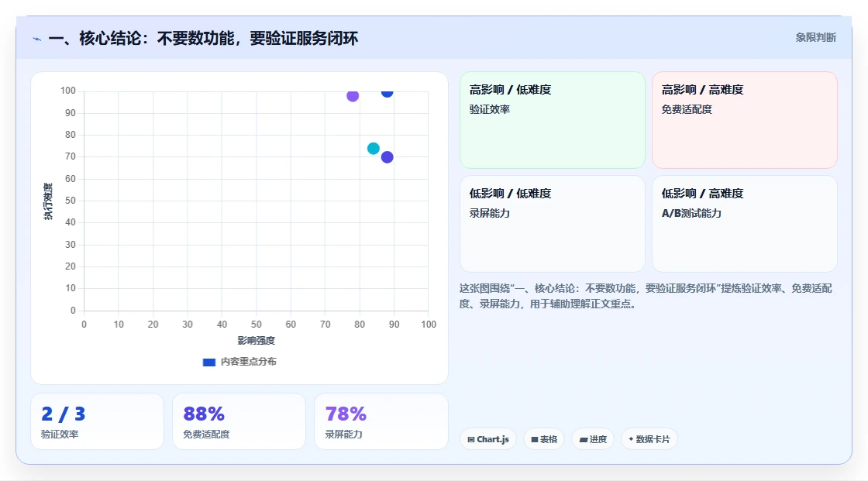Open the 高影响 / 高难度 quadrant card
This screenshot has width=868, height=481.
745,120
